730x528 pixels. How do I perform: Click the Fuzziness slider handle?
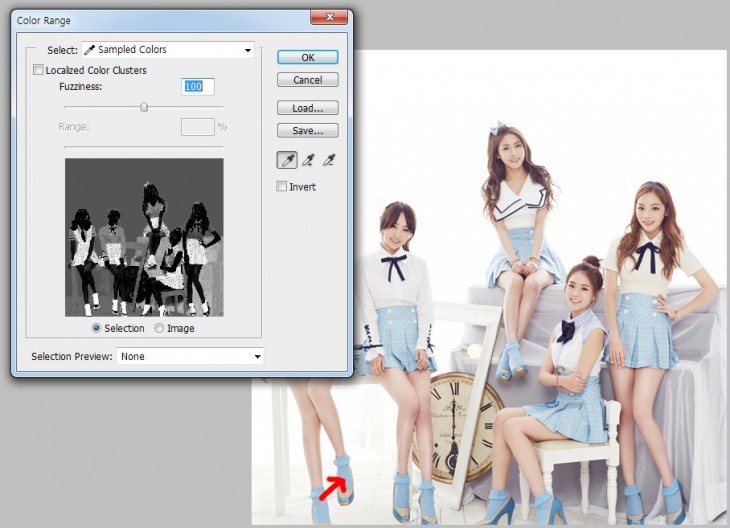144,107
